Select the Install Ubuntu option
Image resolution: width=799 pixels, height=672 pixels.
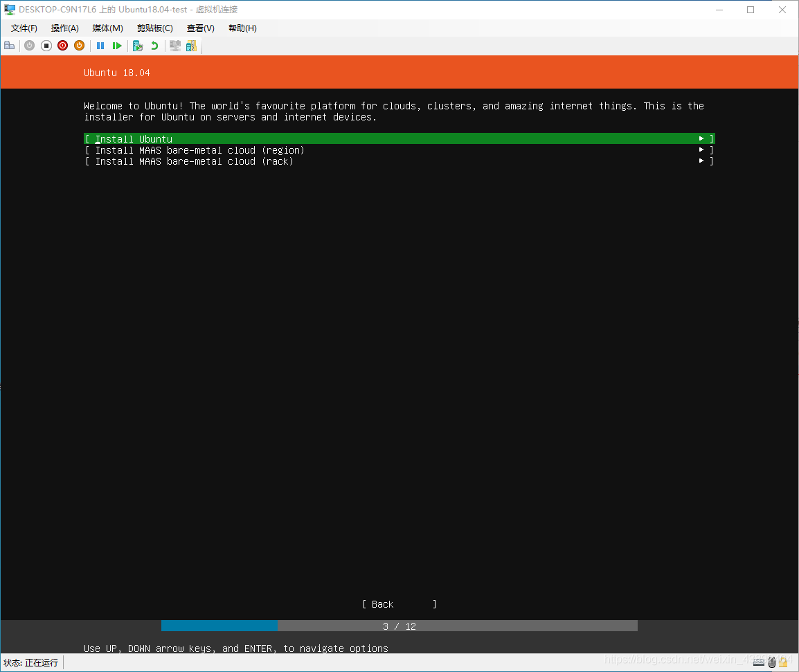pyautogui.click(x=399, y=138)
